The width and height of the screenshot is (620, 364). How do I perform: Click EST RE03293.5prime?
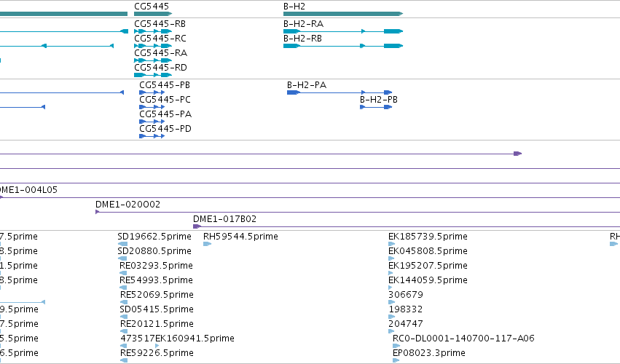coord(156,266)
